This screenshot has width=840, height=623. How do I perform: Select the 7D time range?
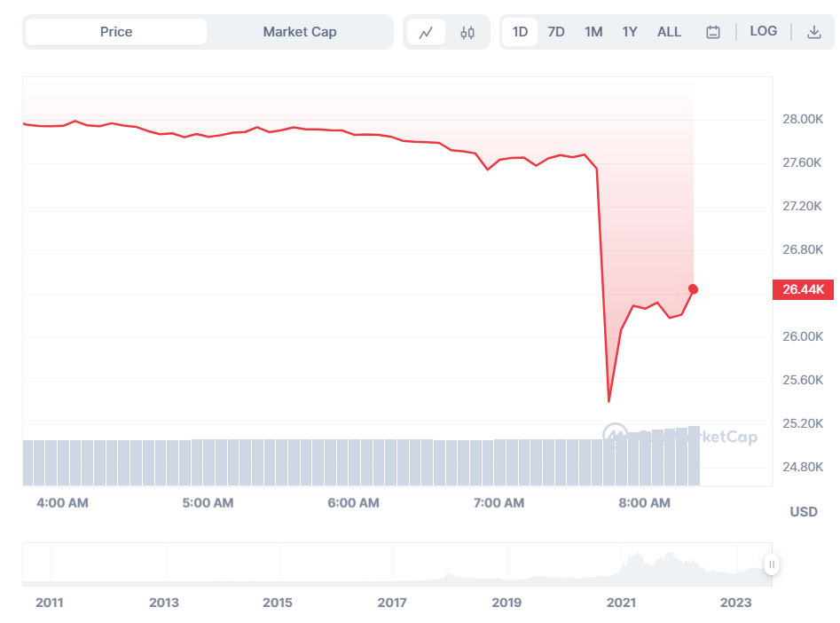tap(556, 32)
